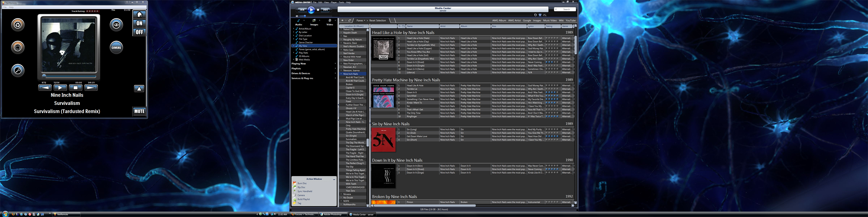Stop playback in NetRemote
Screen dimensions: 868x217
click(76, 88)
